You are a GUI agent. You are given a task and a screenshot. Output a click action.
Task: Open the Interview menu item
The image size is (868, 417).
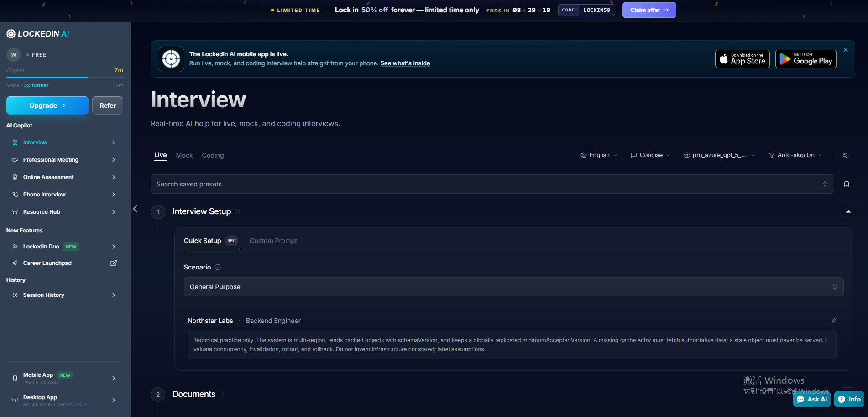tap(64, 143)
